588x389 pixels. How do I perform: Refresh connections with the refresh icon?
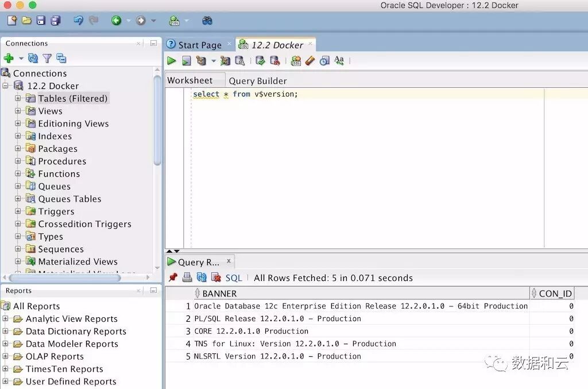(33, 58)
